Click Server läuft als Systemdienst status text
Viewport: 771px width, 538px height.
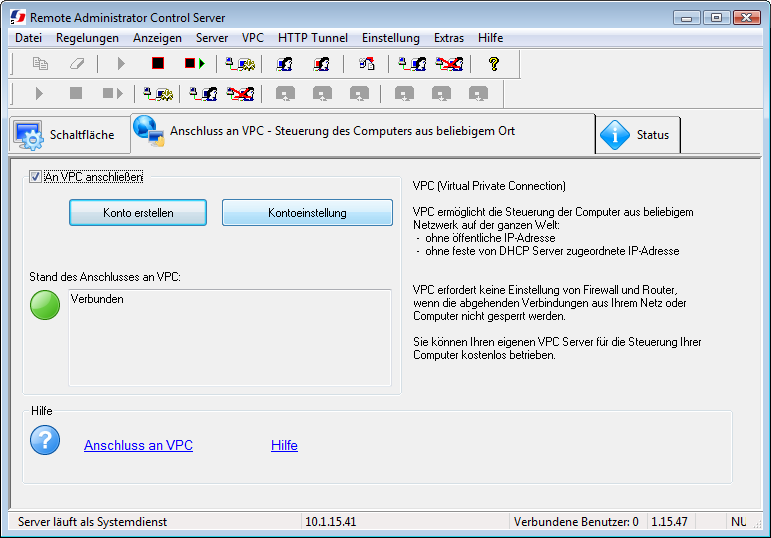tap(92, 522)
